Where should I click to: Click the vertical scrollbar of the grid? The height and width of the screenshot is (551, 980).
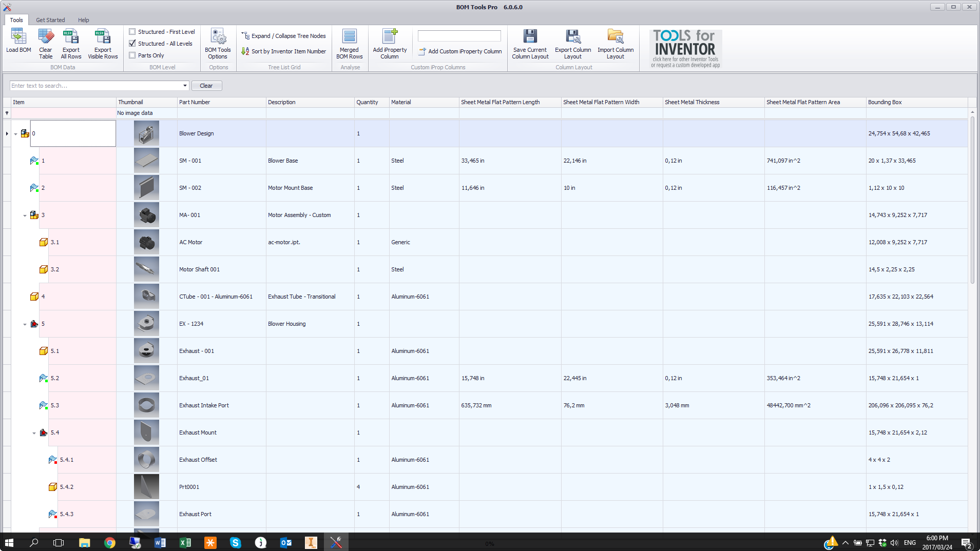[x=972, y=200]
